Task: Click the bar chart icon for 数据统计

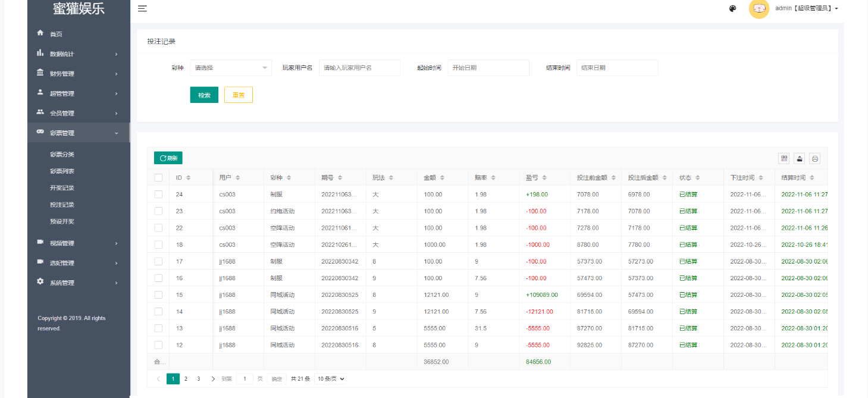Action: tap(40, 53)
